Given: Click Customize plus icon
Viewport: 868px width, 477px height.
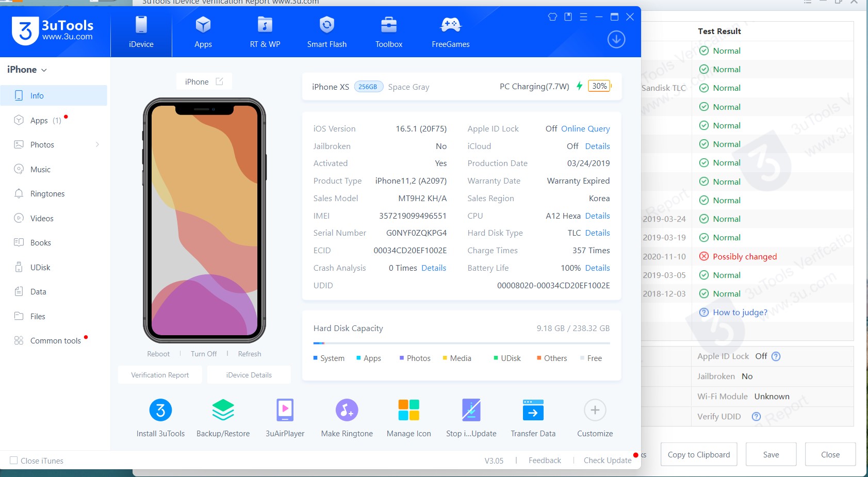Looking at the screenshot, I should [595, 410].
